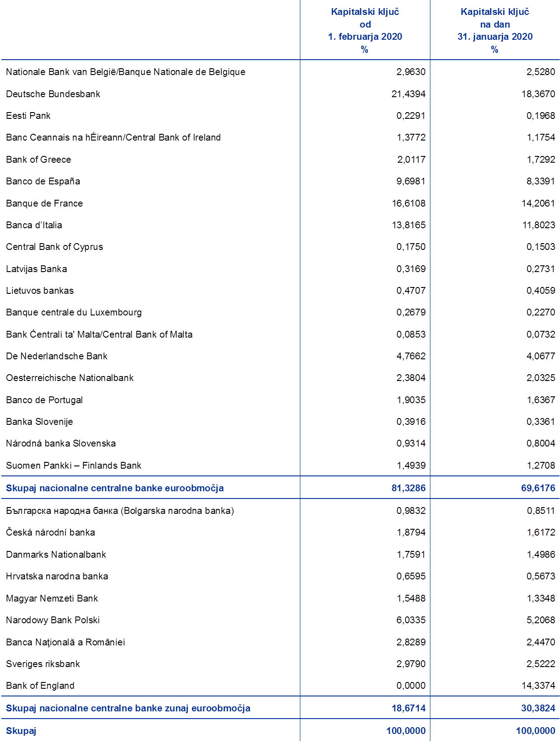Click the 'Banca d'Italia' row label

click(x=34, y=225)
